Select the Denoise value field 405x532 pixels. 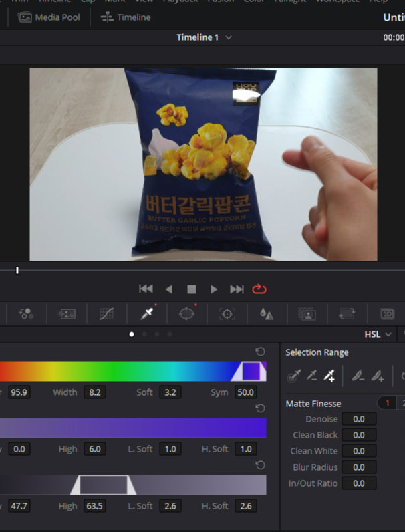[x=359, y=419]
